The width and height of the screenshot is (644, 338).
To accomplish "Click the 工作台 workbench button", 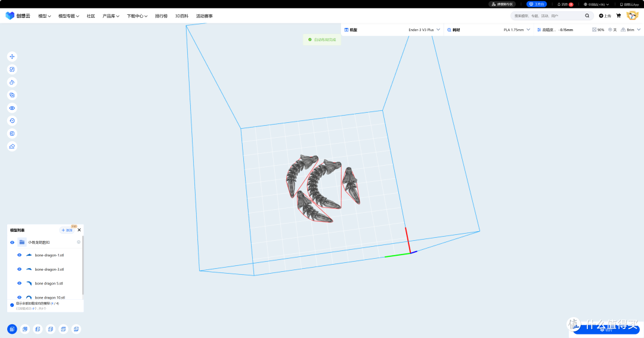I will click(x=537, y=4).
